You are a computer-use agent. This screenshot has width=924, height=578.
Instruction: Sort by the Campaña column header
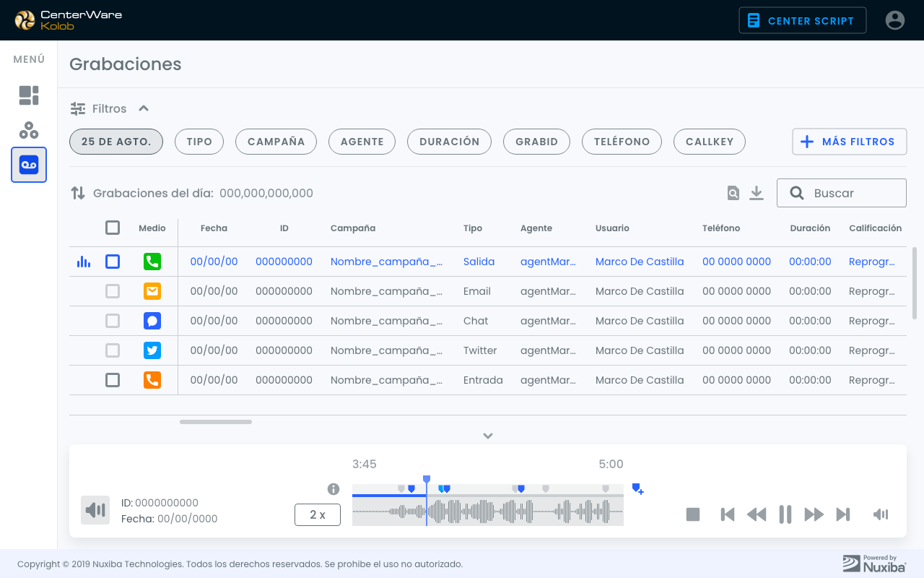[x=353, y=228]
